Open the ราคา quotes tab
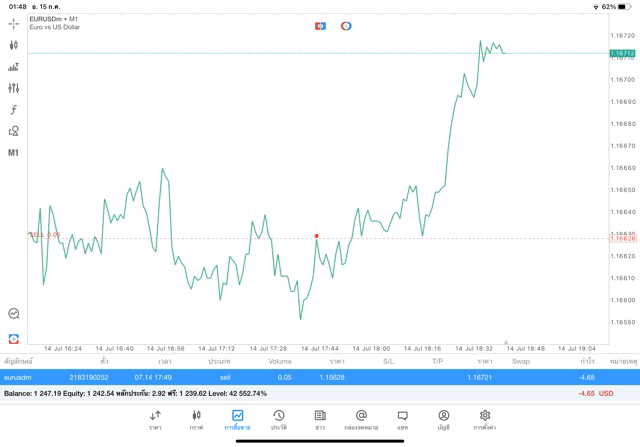The image size is (640, 447). click(155, 419)
